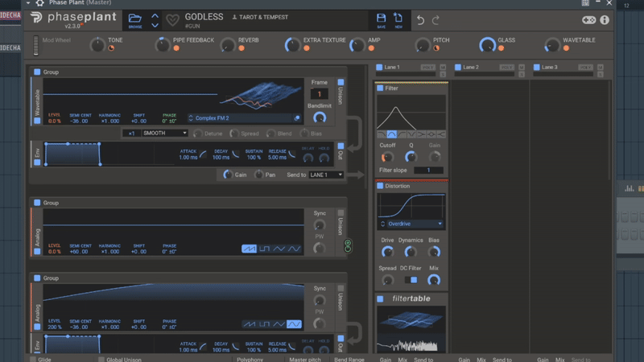Click the Distortion Drive knob
The width and height of the screenshot is (644, 362).
(x=387, y=252)
